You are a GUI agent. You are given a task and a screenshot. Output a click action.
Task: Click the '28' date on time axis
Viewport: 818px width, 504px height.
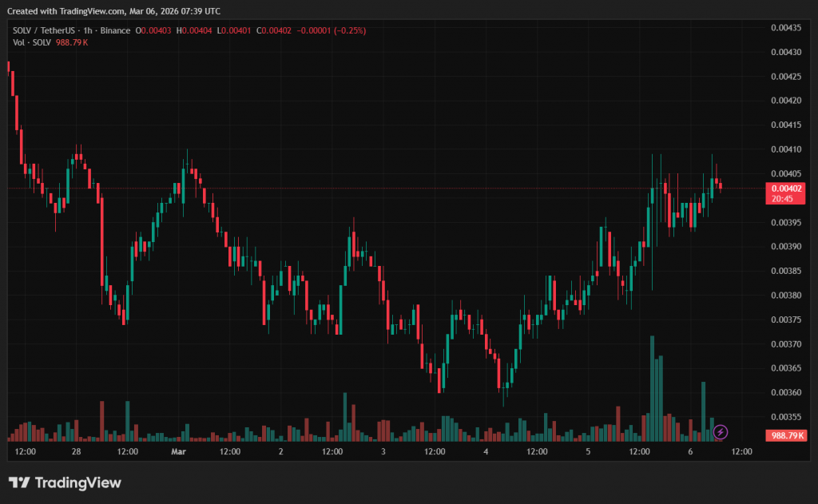click(76, 451)
